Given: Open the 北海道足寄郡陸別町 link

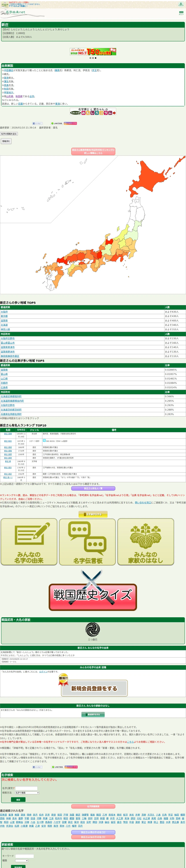Looking at the screenshot, I should click(x=11, y=396).
